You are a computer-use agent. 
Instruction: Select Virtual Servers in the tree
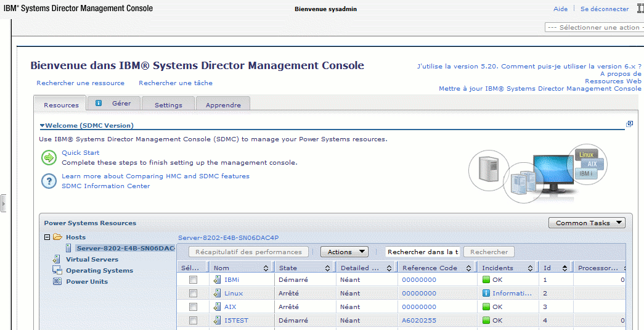click(92, 259)
